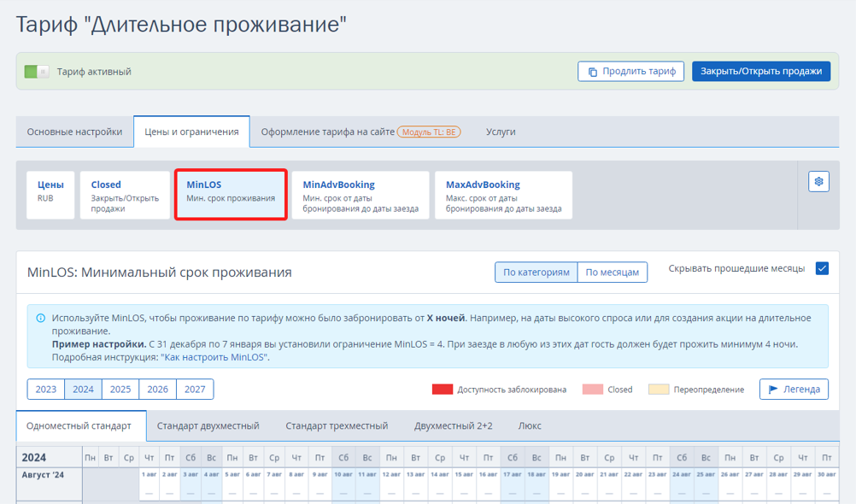Toggle the Тариф активный switch

pyautogui.click(x=37, y=72)
